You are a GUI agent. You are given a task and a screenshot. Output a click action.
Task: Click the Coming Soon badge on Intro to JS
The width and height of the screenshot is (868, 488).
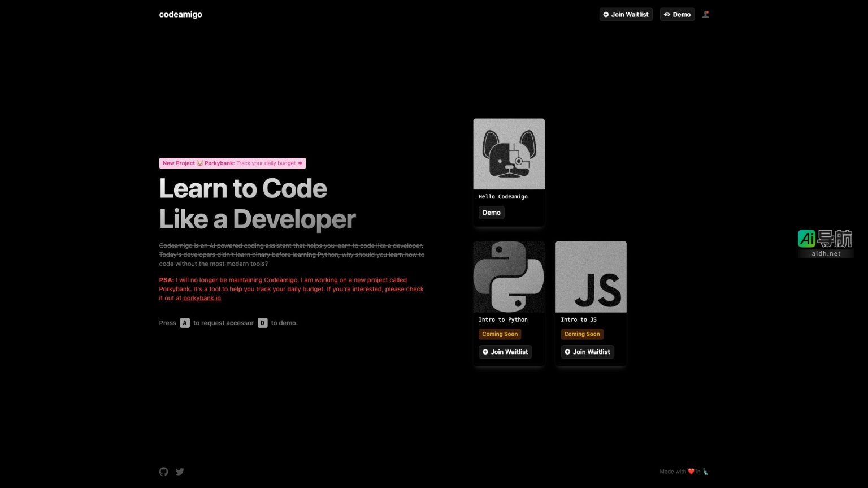[581, 334]
